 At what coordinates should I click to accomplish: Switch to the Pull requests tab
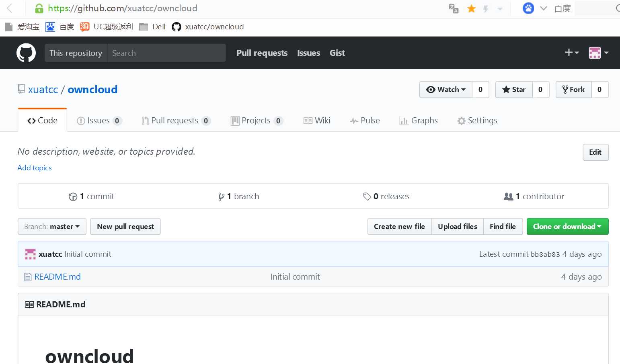(x=176, y=121)
